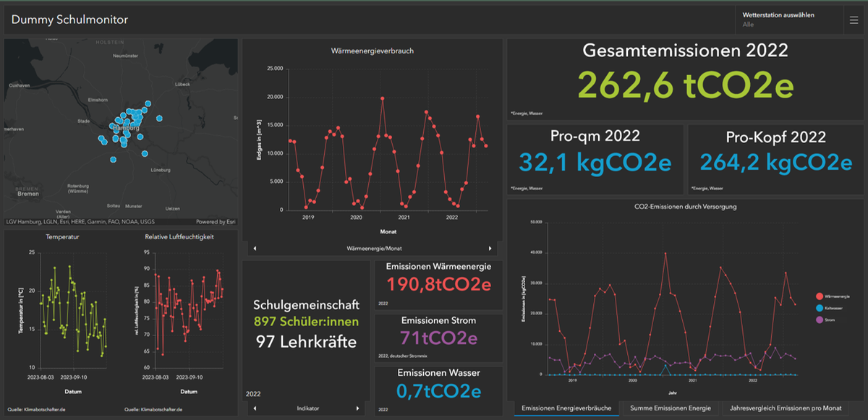
Task: Toggle Kaltwasser blue legend marker
Action: pos(818,307)
